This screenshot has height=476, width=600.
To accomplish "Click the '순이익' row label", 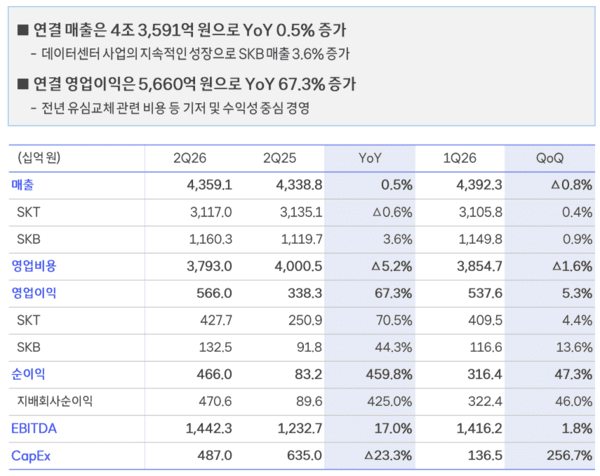I will click(x=28, y=374).
